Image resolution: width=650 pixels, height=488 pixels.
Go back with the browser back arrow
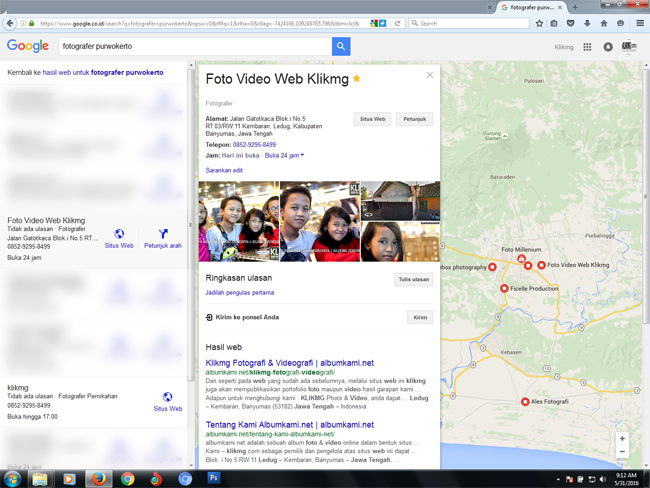click(x=10, y=23)
